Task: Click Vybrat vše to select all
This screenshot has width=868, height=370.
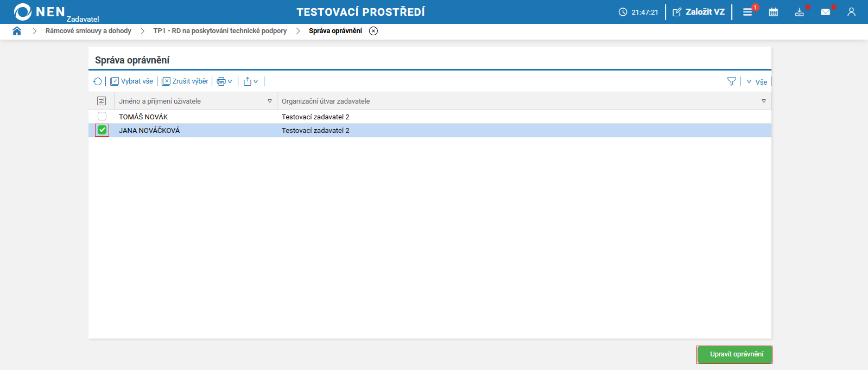Action: 132,81
